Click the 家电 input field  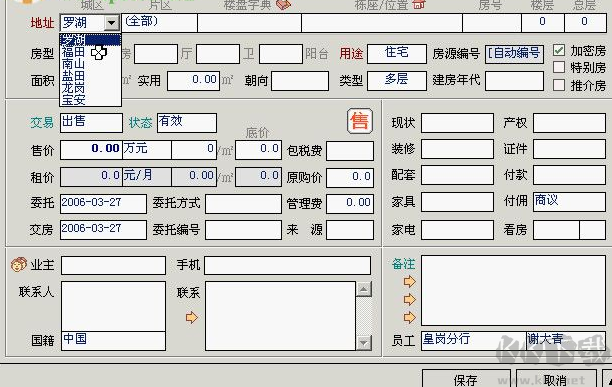457,230
